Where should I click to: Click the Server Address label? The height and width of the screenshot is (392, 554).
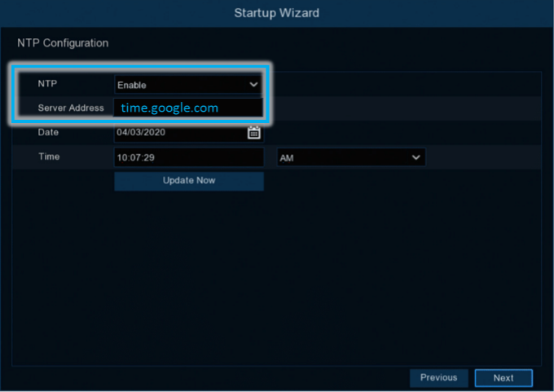[70, 108]
